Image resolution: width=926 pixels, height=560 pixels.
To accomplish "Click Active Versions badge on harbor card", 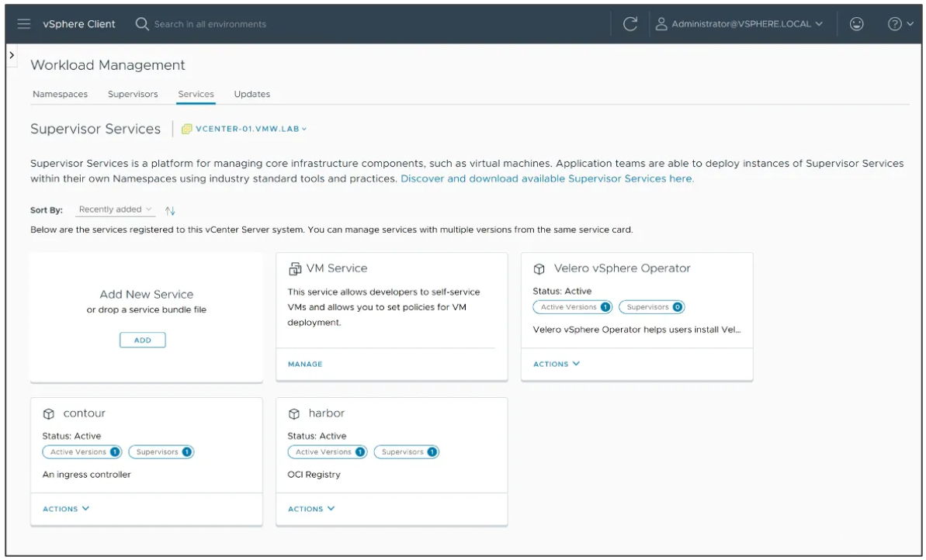I will (328, 452).
